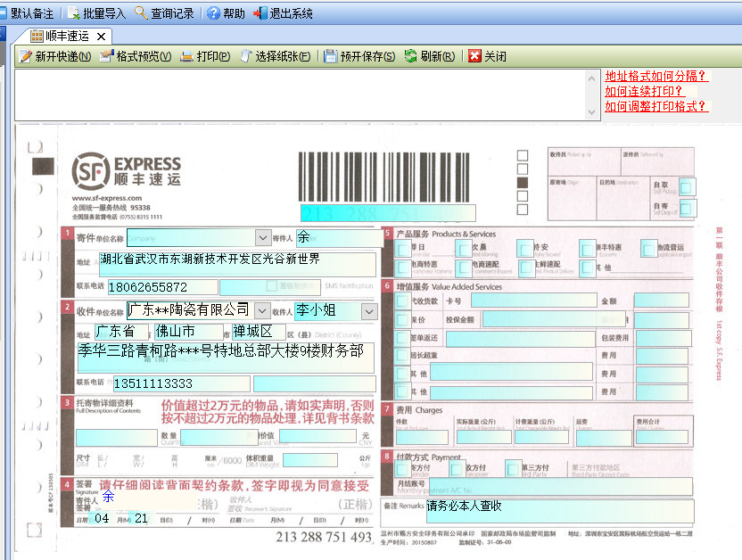The width and height of the screenshot is (742, 560).
Task: Click the 刷新 refresh icon
Action: point(410,56)
